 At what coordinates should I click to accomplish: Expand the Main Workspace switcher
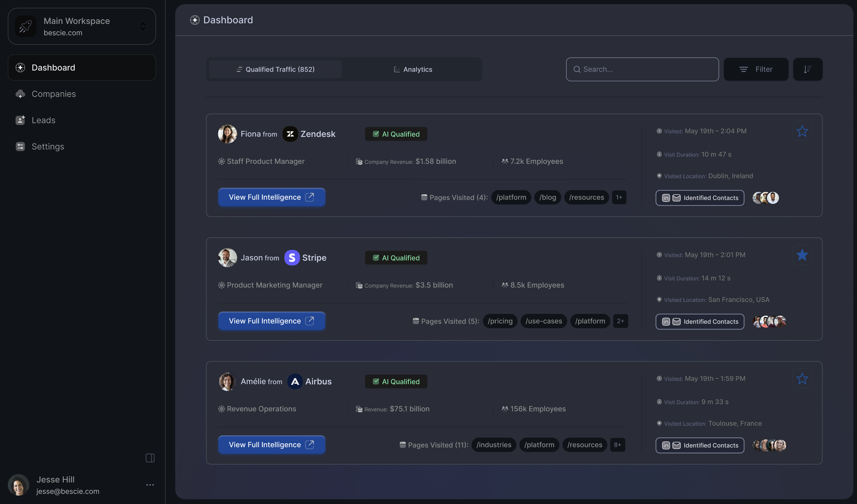(82, 27)
